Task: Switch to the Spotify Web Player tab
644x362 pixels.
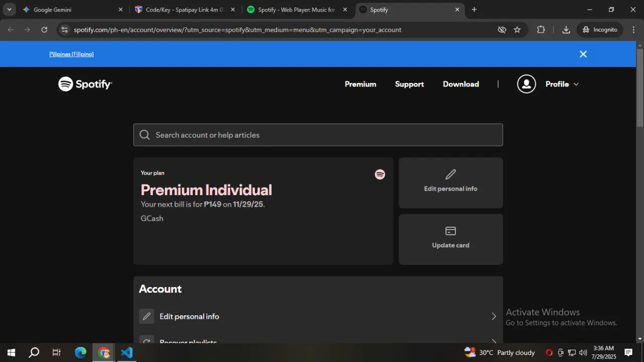Action: 296,10
